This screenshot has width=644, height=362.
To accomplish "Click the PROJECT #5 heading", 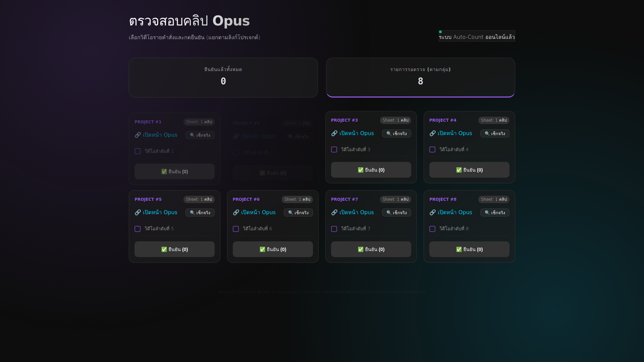I will (x=148, y=199).
